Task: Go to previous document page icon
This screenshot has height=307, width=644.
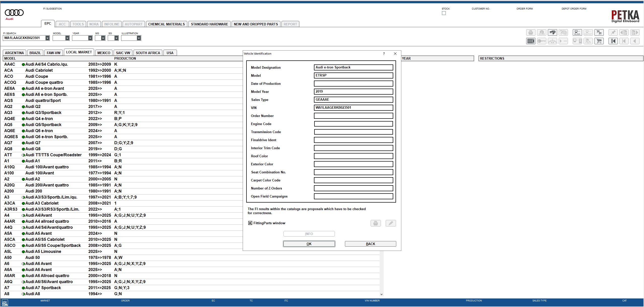Action: click(624, 32)
